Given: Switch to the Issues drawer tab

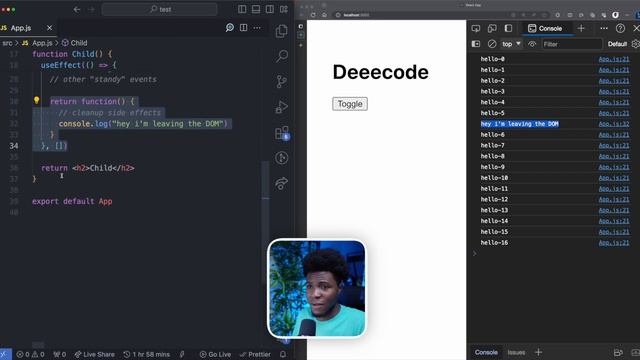Looking at the screenshot, I should coord(516,352).
